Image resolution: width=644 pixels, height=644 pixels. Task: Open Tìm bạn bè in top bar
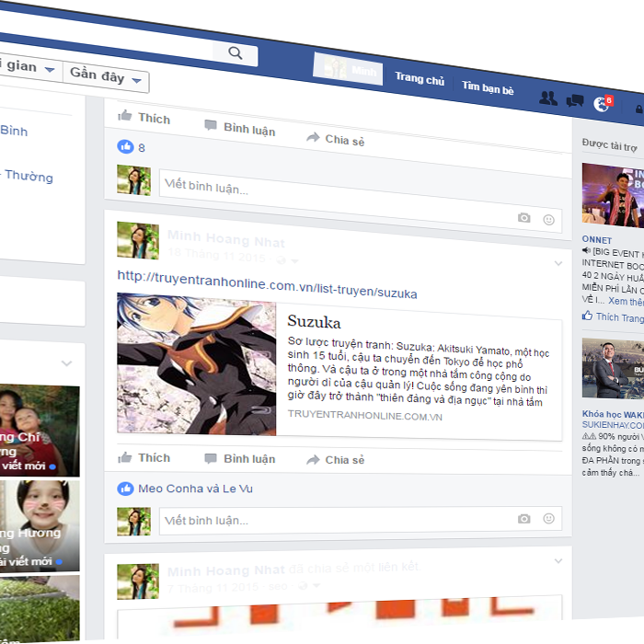(488, 87)
